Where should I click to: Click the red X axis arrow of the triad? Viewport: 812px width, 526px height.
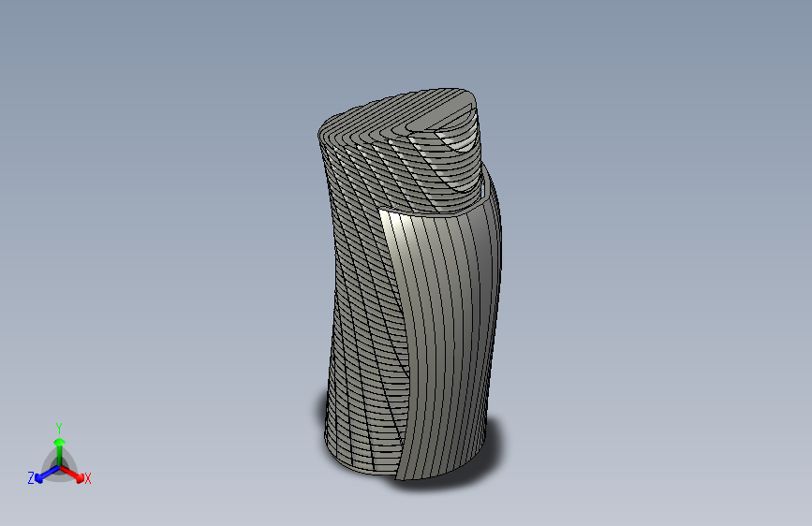pos(73,475)
